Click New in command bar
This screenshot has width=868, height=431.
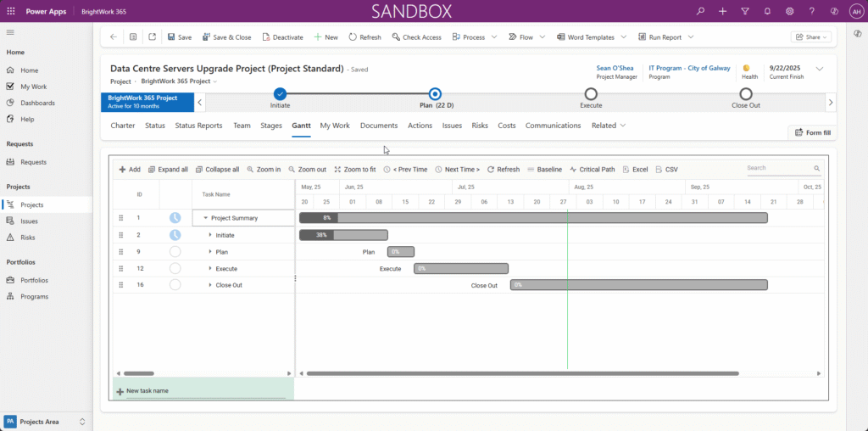pyautogui.click(x=325, y=37)
